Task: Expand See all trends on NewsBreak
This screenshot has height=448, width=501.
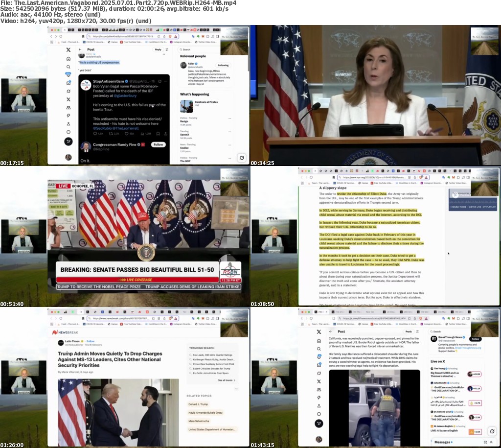Action: pyautogui.click(x=227, y=380)
